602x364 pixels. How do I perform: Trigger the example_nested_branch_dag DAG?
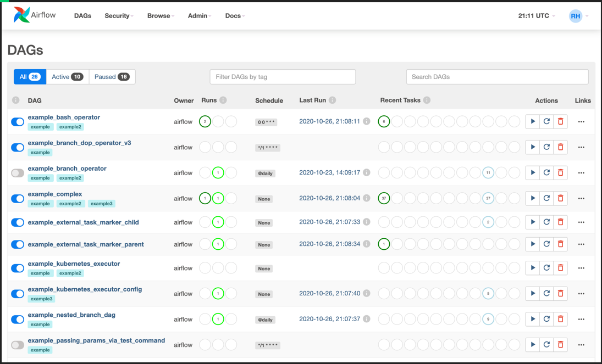tap(532, 319)
